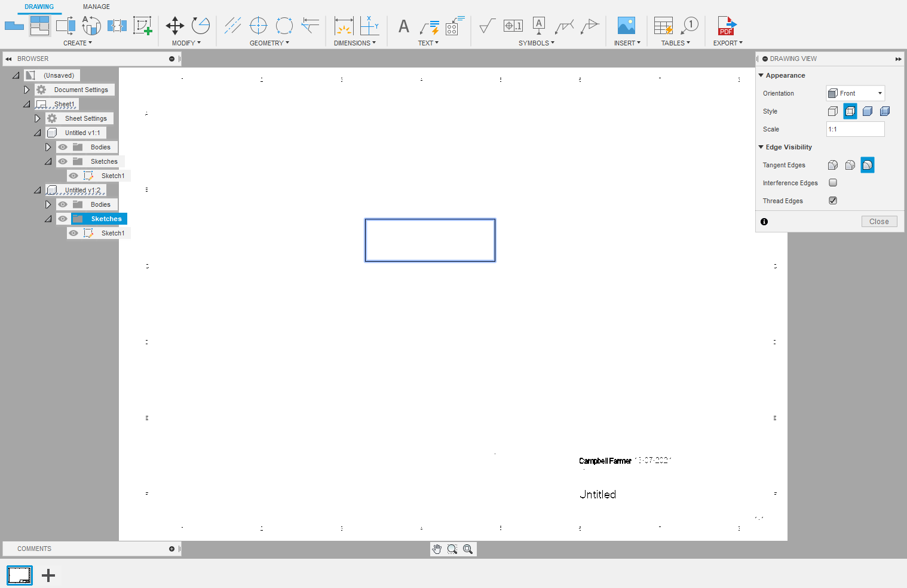The width and height of the screenshot is (907, 588).
Task: Click the Table tool icon
Action: tap(664, 26)
